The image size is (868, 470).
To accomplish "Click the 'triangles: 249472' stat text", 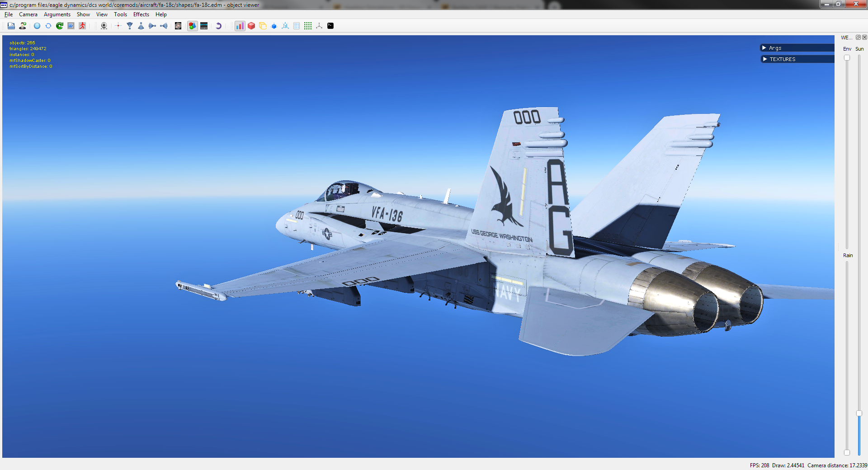I will point(28,49).
